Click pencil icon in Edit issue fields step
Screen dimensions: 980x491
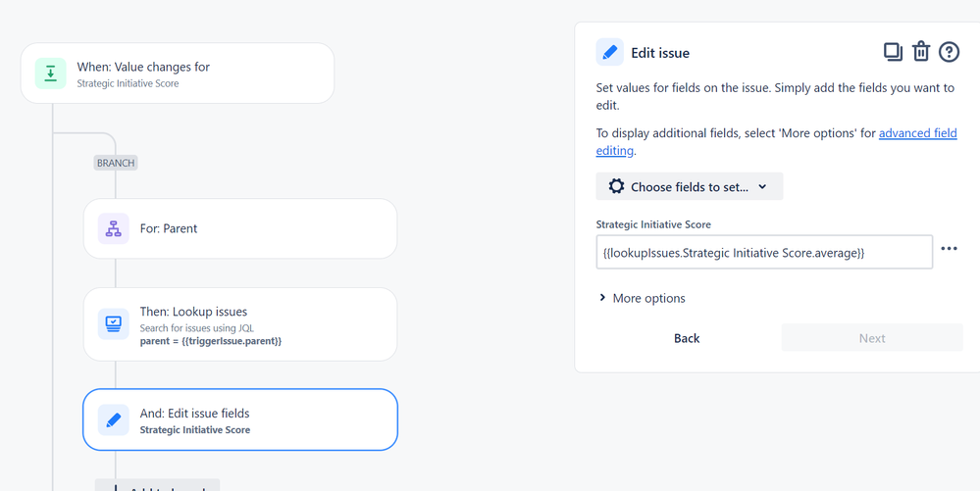coord(114,420)
